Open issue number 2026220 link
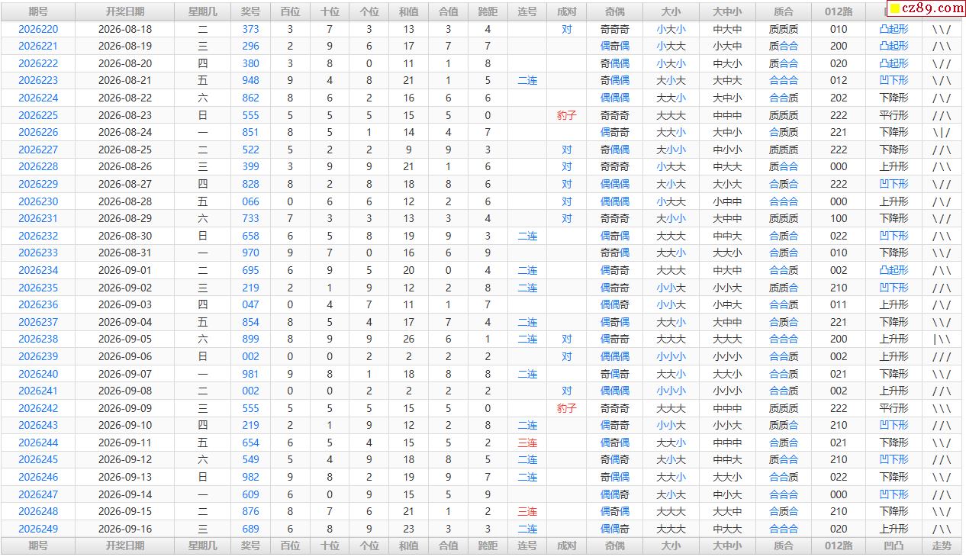This screenshot has width=966, height=560. pos(38,29)
